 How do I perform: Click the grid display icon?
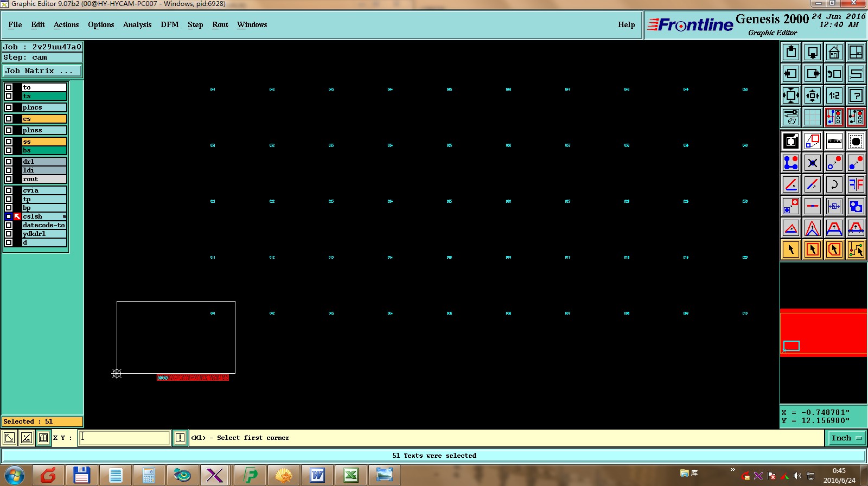pyautogui.click(x=812, y=117)
